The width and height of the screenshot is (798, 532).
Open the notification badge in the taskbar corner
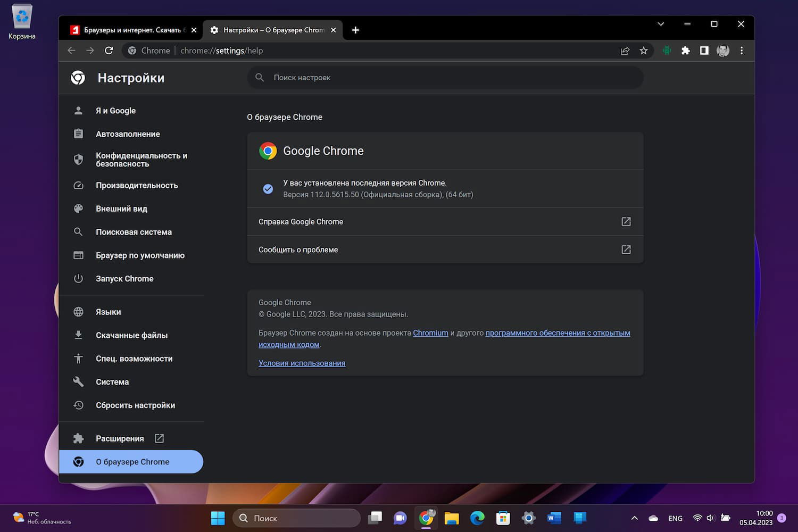tap(782, 518)
